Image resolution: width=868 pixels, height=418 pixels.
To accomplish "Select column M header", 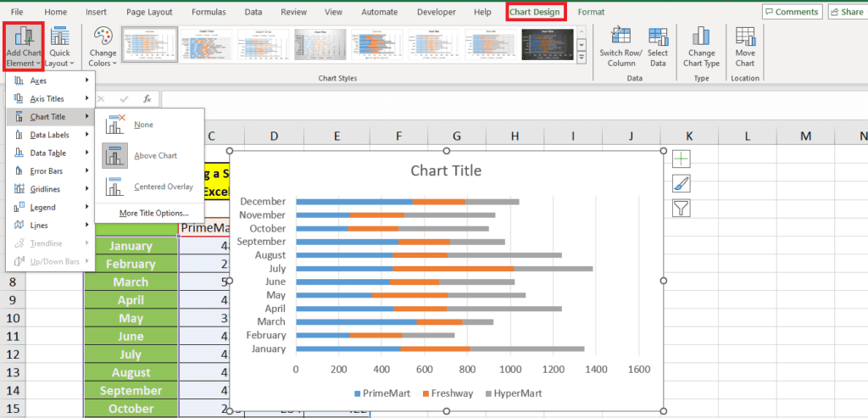I will pyautogui.click(x=805, y=136).
